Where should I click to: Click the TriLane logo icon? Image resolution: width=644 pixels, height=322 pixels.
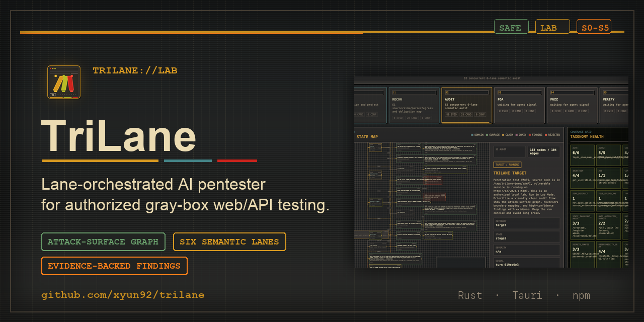coord(64,82)
